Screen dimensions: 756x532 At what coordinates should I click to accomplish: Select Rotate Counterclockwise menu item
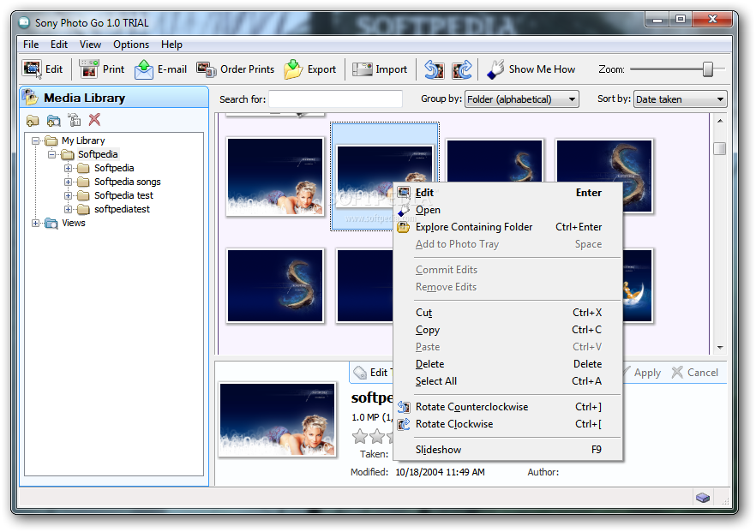click(508, 407)
